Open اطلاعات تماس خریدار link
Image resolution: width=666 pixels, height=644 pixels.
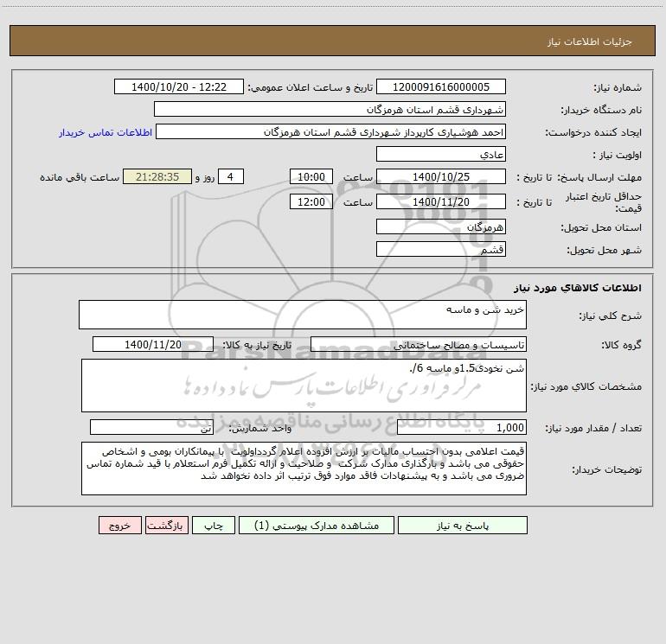106,132
